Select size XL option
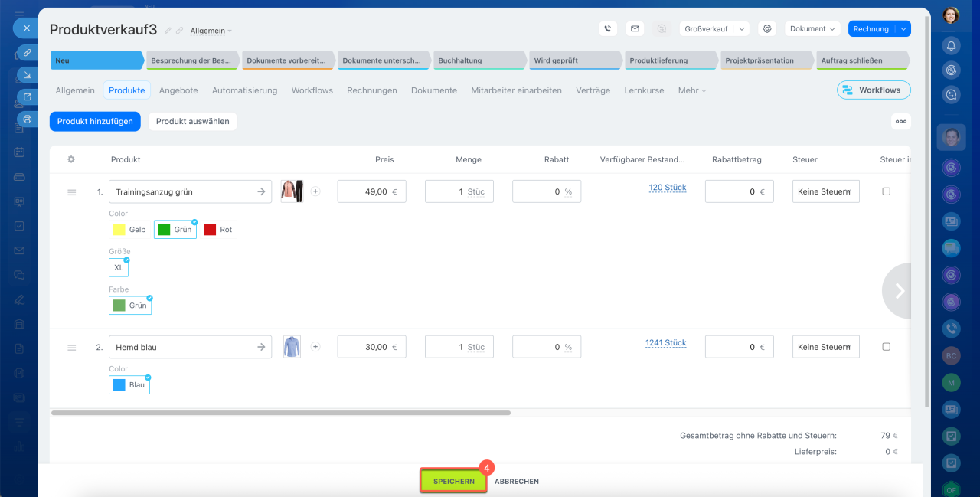 click(119, 267)
